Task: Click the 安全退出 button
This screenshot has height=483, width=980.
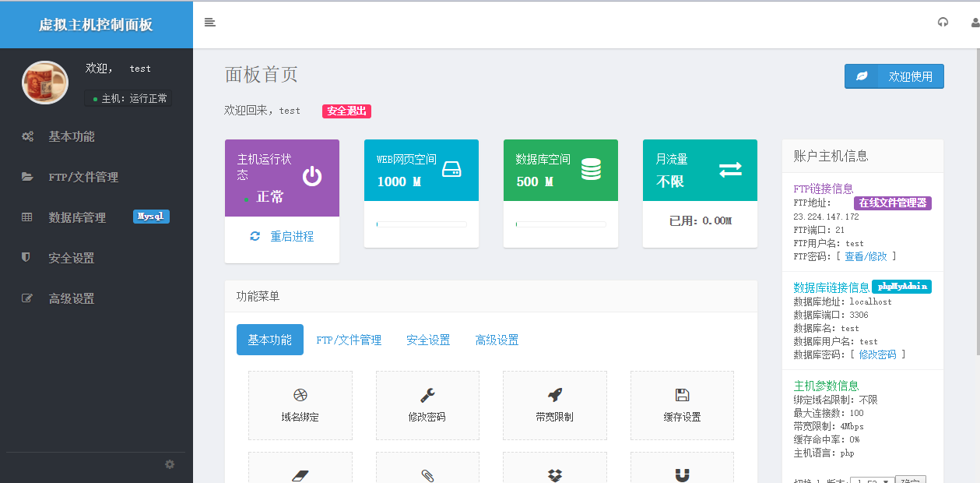Action: click(x=346, y=111)
